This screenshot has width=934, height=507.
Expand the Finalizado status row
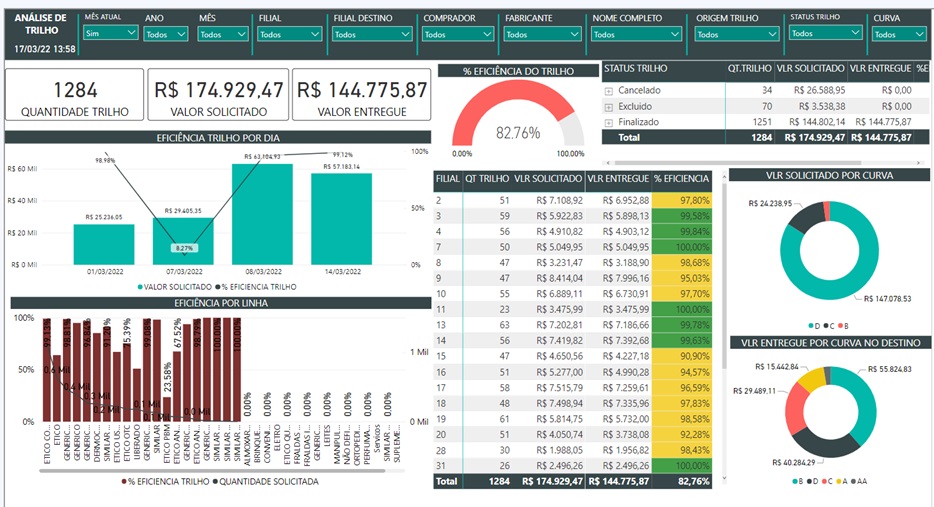click(609, 122)
